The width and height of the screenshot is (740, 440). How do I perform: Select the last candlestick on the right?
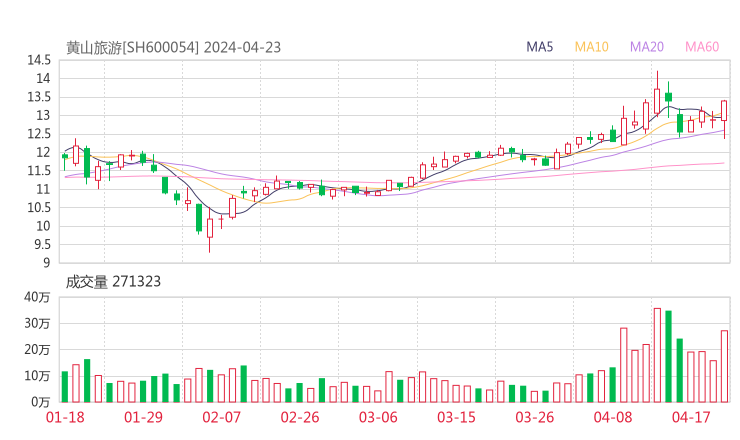pyautogui.click(x=724, y=118)
